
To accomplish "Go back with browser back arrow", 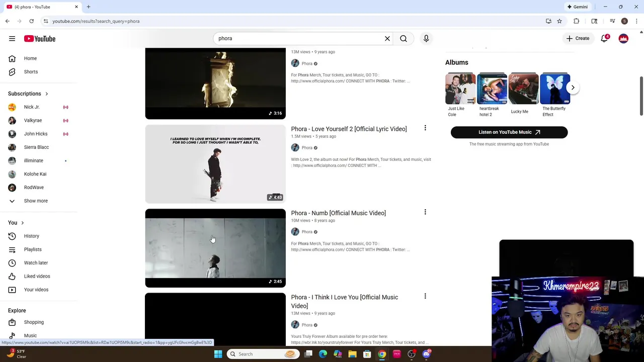I will (7, 21).
